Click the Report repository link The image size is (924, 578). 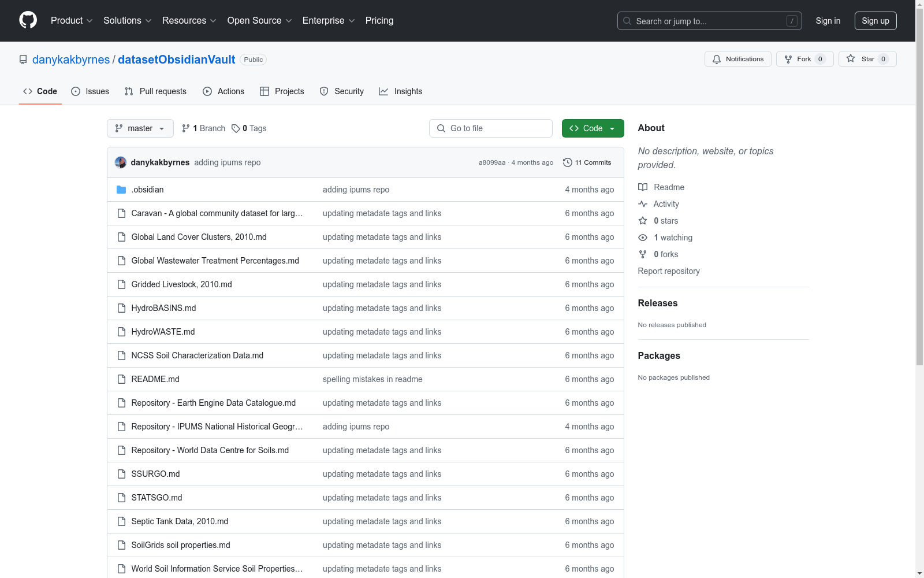coord(669,271)
